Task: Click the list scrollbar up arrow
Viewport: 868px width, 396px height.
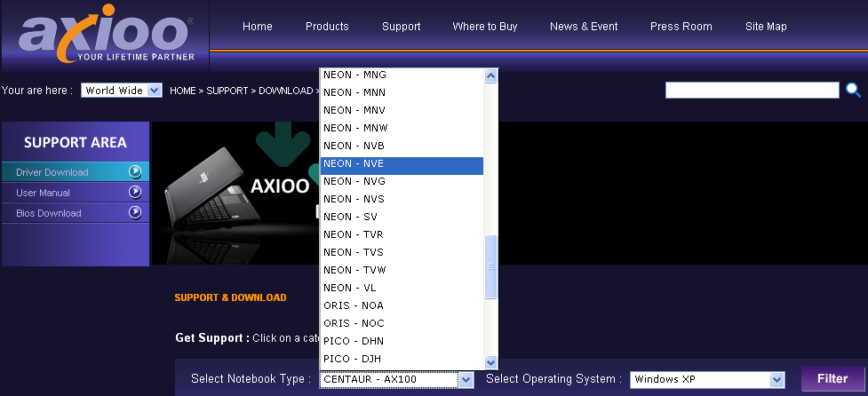Action: pos(490,75)
